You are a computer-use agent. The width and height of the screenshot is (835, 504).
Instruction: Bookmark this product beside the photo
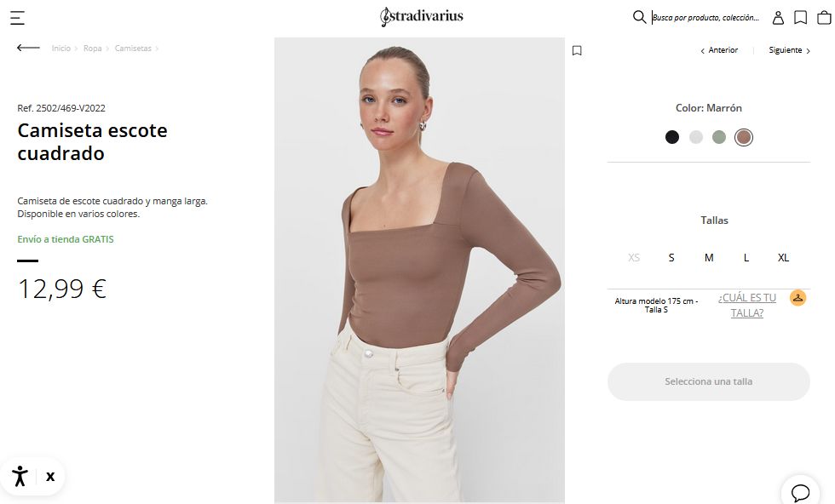coord(577,51)
